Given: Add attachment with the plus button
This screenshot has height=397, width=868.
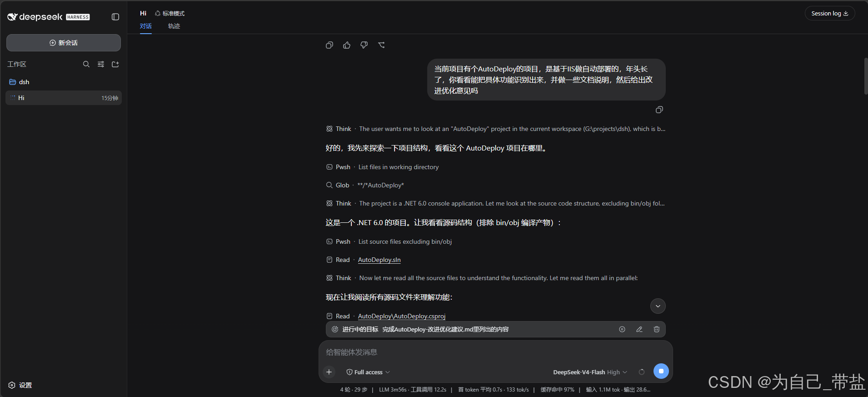Looking at the screenshot, I should (x=329, y=372).
